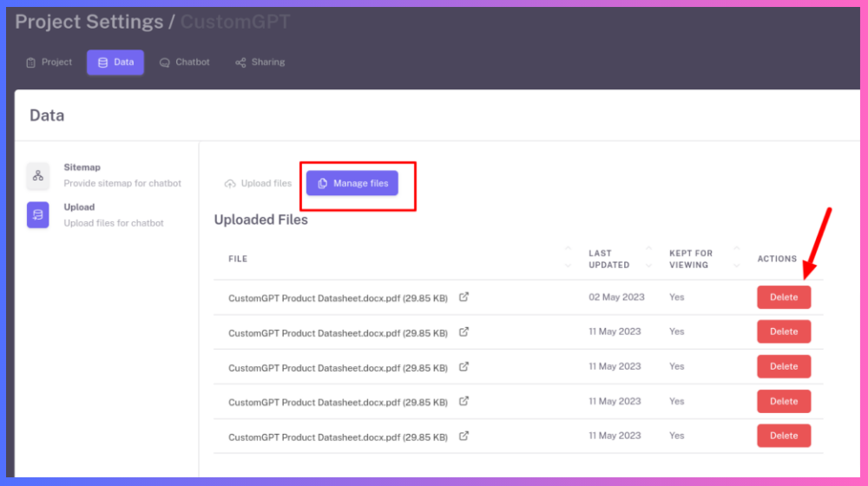868x486 pixels.
Task: Open the Sharing tab
Action: [260, 62]
